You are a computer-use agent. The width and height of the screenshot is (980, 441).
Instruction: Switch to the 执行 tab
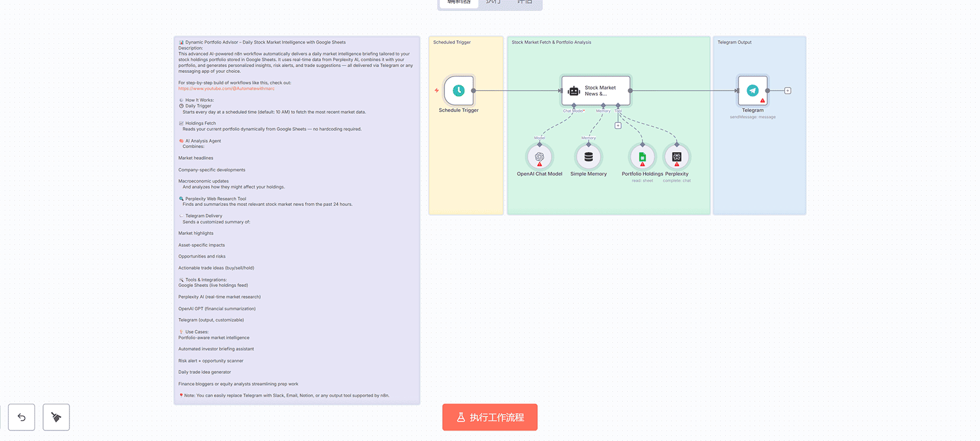[494, 2]
